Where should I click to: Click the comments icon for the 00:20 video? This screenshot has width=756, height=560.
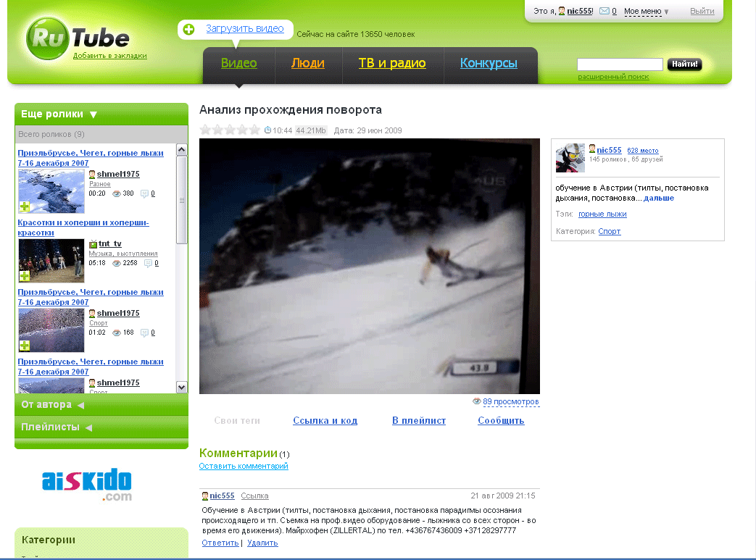[144, 193]
